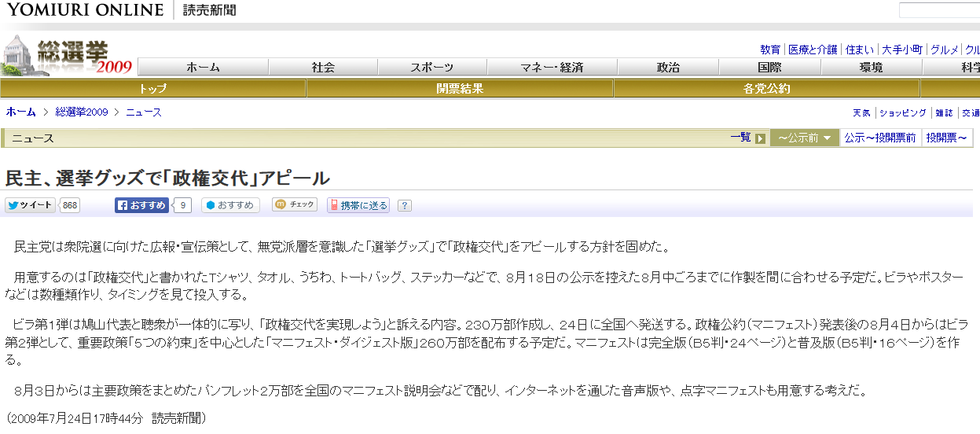Open the 医療と介護 link
The image size is (980, 434).
[x=813, y=49]
